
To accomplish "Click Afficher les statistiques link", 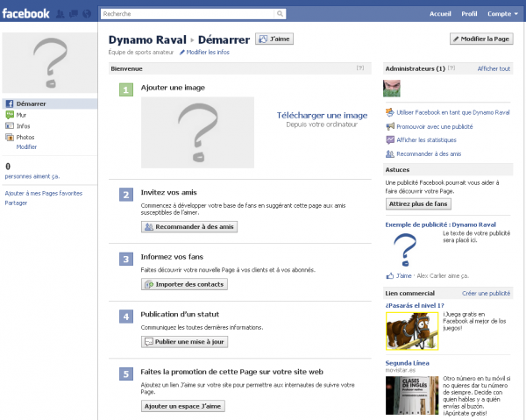I will point(426,140).
